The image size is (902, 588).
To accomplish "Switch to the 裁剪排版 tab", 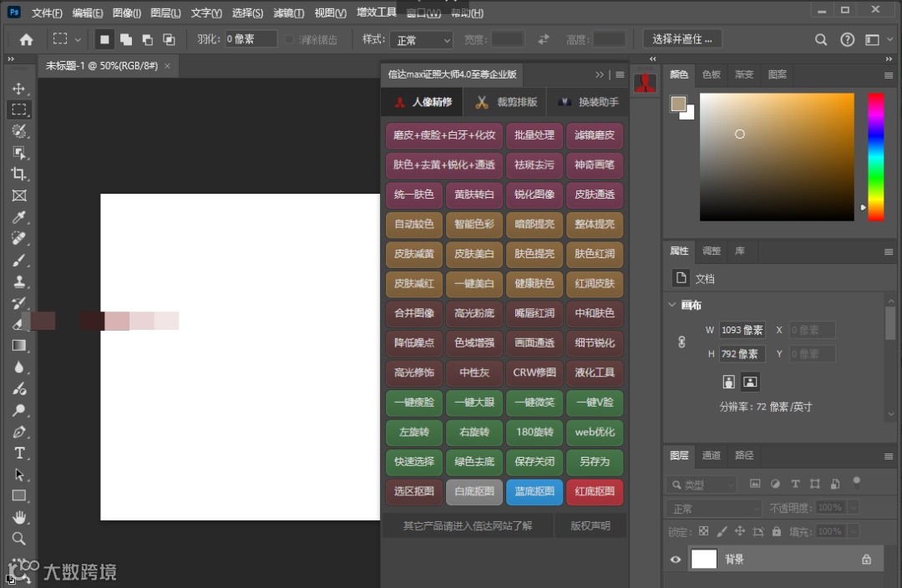I will [x=506, y=102].
